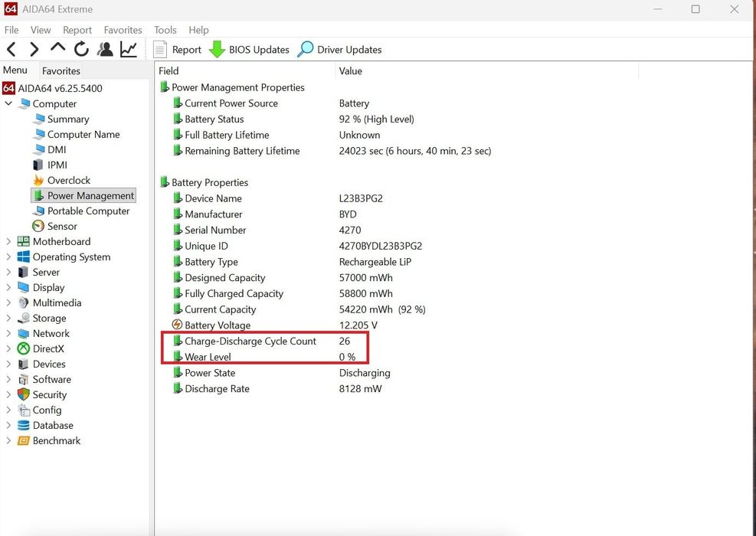Image resolution: width=756 pixels, height=536 pixels.
Task: Click the Config icon in the tree
Action: [23, 410]
